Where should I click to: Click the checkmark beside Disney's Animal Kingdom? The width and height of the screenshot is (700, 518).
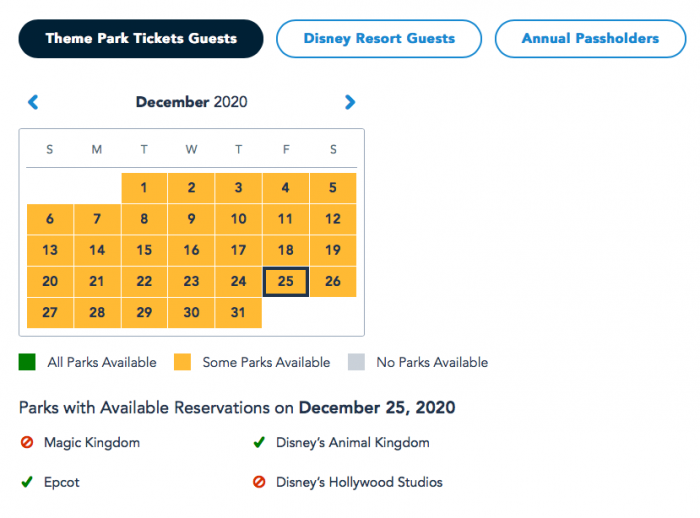(x=259, y=442)
